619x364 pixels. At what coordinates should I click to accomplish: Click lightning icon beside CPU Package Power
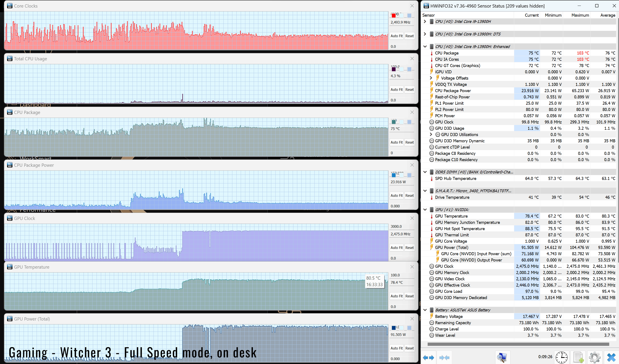tap(432, 91)
